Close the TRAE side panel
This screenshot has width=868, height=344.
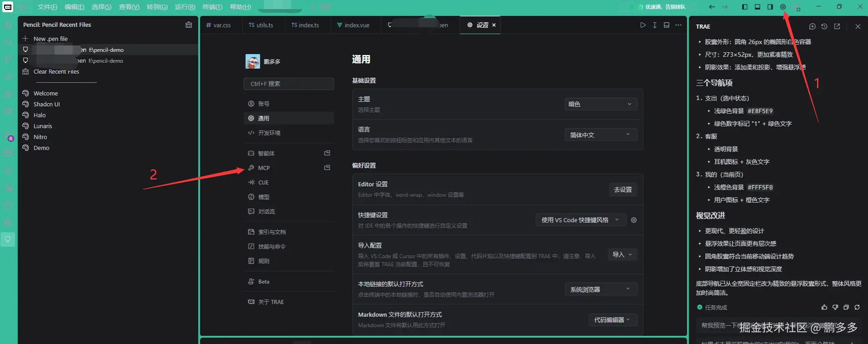[x=858, y=26]
